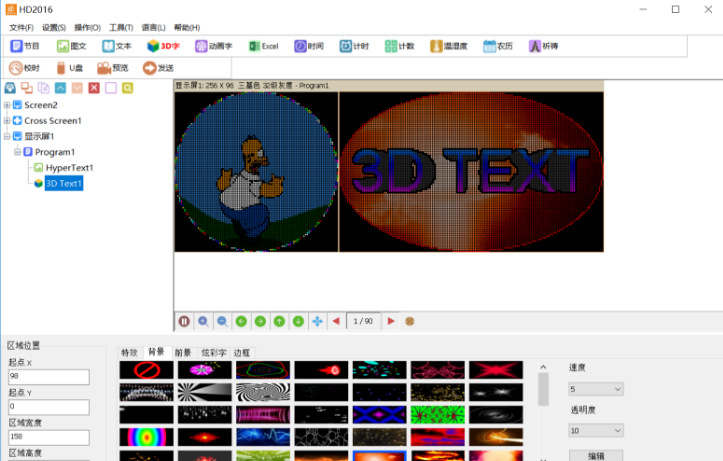Open the 预览 preview
723x461 pixels.
click(x=113, y=68)
